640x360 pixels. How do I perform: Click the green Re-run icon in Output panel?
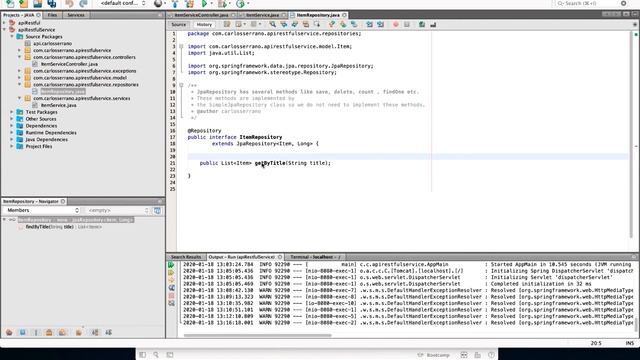[x=171, y=265]
